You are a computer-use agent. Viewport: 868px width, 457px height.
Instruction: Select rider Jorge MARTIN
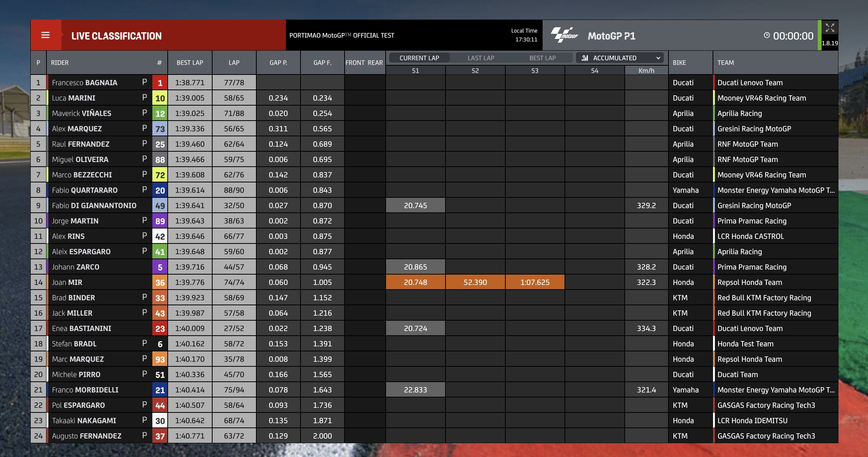point(75,221)
